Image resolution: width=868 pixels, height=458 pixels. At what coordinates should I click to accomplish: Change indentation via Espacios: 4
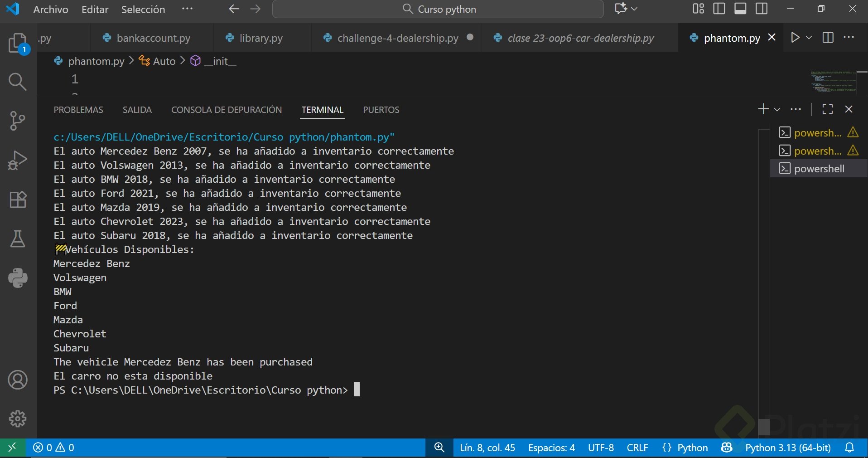coord(551,448)
